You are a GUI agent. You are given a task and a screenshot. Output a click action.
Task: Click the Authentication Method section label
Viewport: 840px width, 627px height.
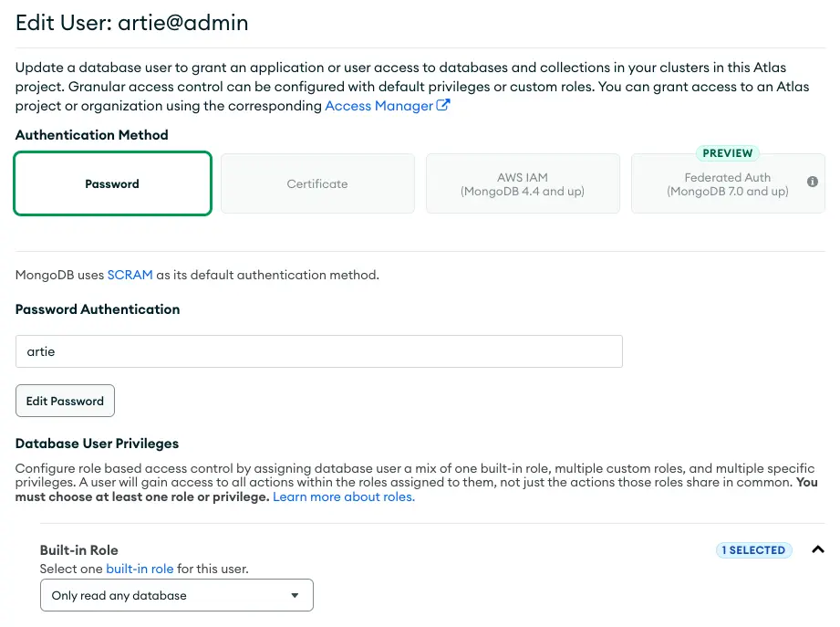point(91,134)
